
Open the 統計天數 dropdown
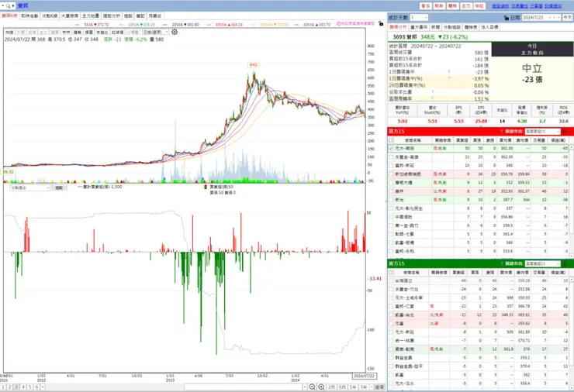coord(419,18)
